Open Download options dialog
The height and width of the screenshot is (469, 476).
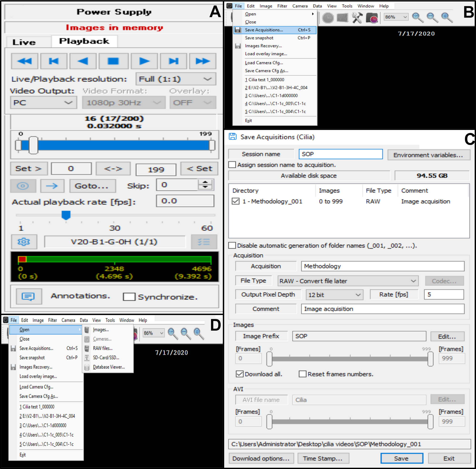click(261, 459)
